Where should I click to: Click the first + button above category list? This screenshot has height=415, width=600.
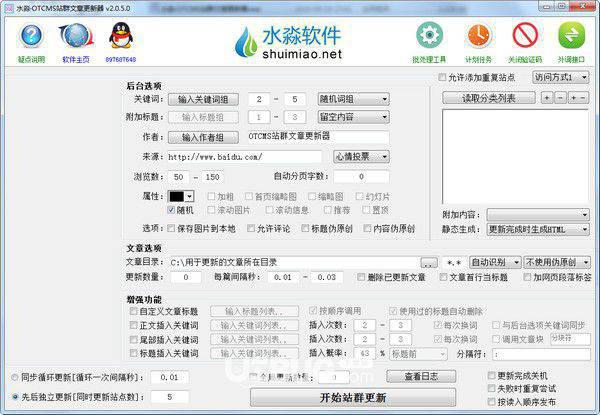click(x=547, y=98)
